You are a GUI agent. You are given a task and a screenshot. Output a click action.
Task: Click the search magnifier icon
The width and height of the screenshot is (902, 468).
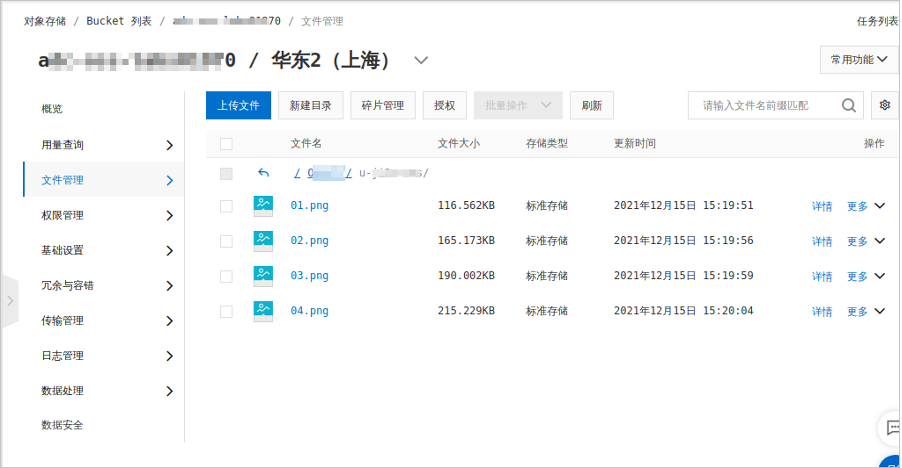tap(849, 105)
